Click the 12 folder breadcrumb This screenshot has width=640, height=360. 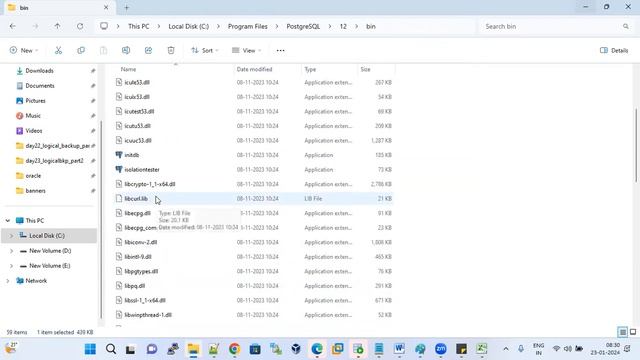click(343, 26)
